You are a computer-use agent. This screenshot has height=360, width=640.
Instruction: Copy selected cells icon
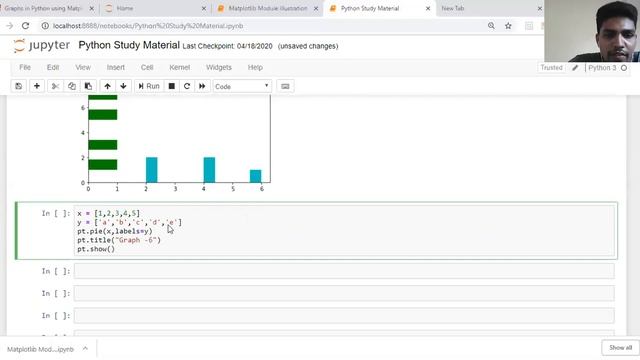[x=72, y=86]
